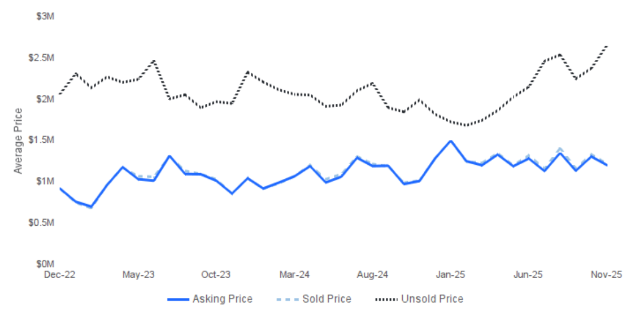
Task: Choose the Jan-25 x-axis label
Action: click(x=450, y=275)
